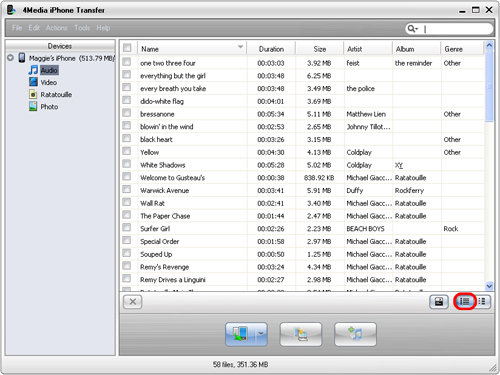Switch to thumbnail view mode
This screenshot has width=500, height=375.
click(x=482, y=302)
